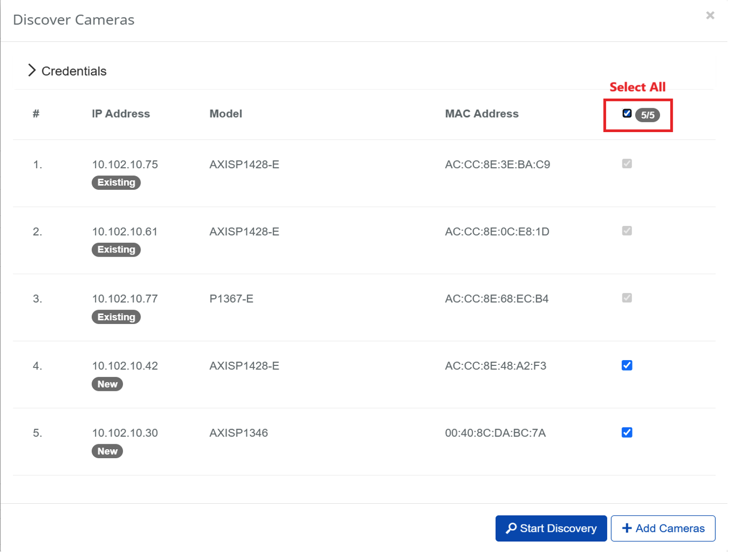Toggle the Select All checkbox
This screenshot has width=755, height=560.
(627, 113)
